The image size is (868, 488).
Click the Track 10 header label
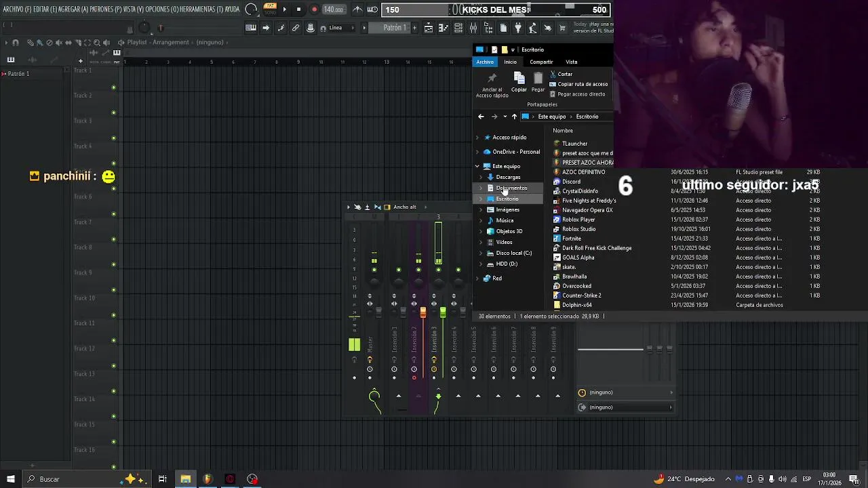pyautogui.click(x=84, y=298)
